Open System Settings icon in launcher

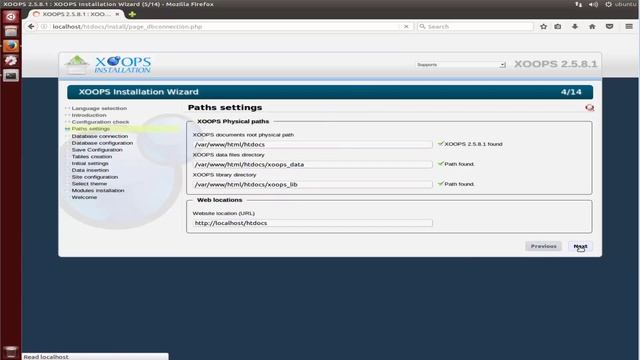tap(11, 60)
